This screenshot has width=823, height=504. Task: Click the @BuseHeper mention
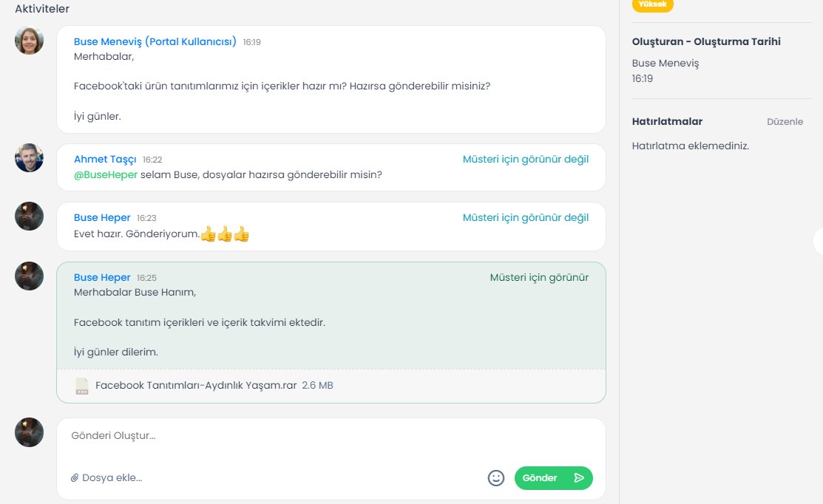(x=106, y=175)
